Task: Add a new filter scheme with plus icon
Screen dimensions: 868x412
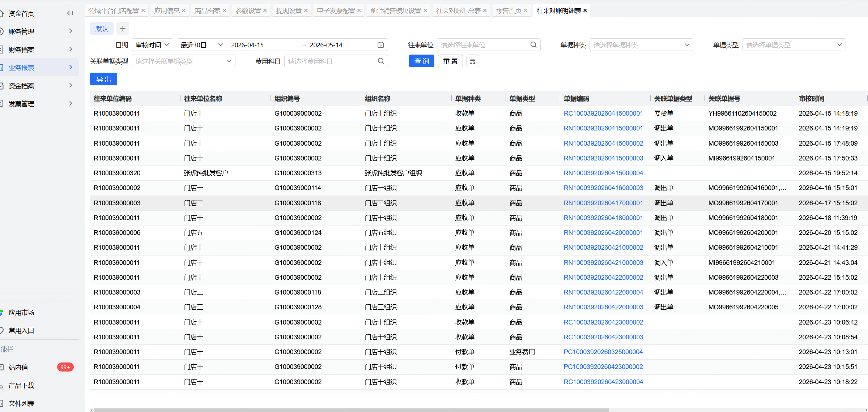Action: click(x=123, y=29)
